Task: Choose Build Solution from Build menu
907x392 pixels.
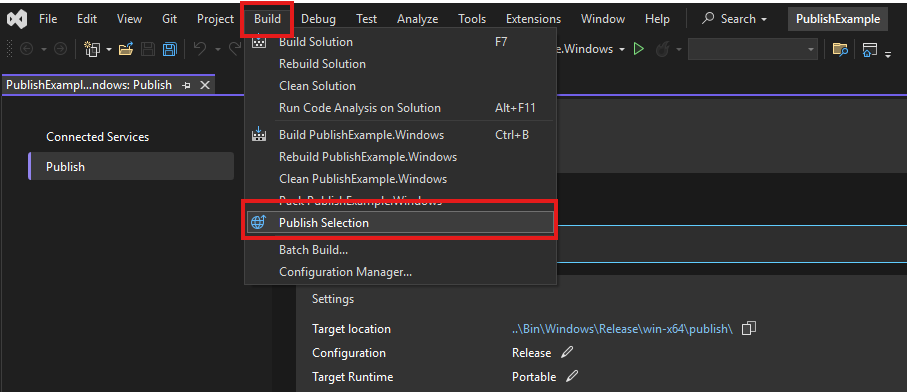Action: pyautogui.click(x=400, y=42)
